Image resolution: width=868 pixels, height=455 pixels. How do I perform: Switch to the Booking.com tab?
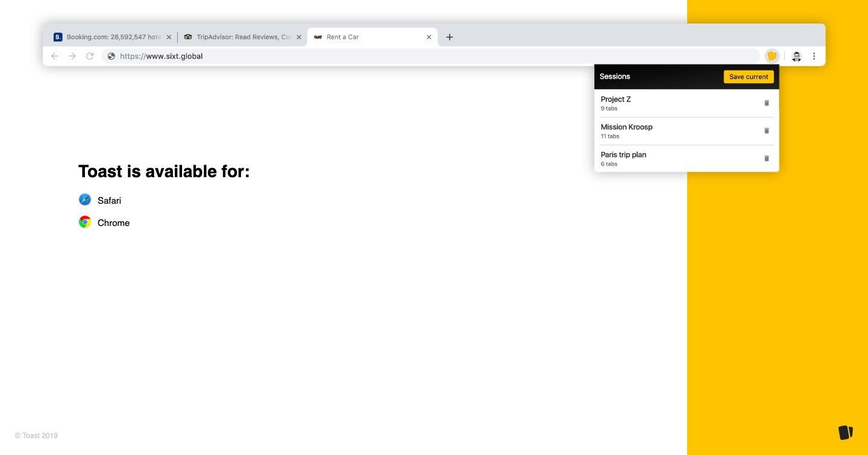[x=108, y=37]
